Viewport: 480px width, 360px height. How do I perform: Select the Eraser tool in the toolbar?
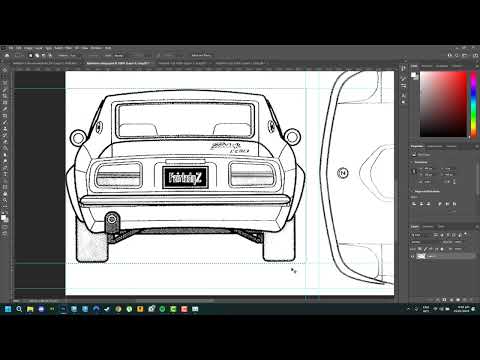click(x=5, y=141)
